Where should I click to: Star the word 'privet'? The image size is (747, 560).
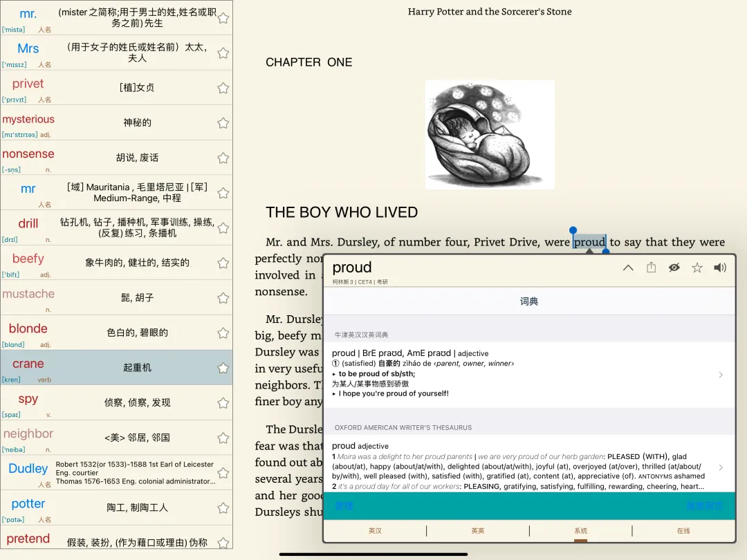tap(223, 88)
